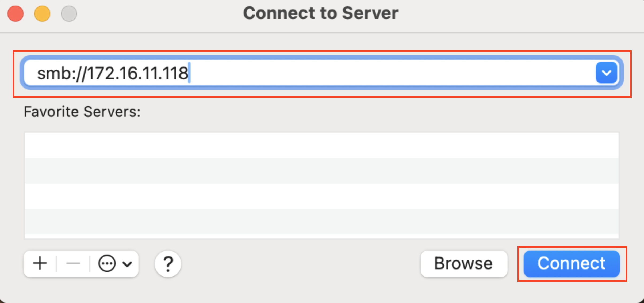This screenshot has width=644, height=303.
Task: Click the minus button to remove favorite
Action: (73, 264)
